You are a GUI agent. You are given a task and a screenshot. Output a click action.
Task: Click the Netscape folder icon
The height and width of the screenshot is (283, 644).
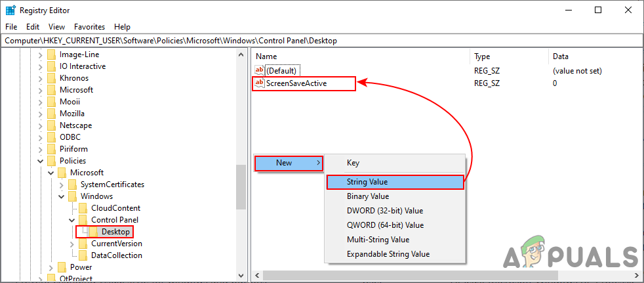click(51, 125)
